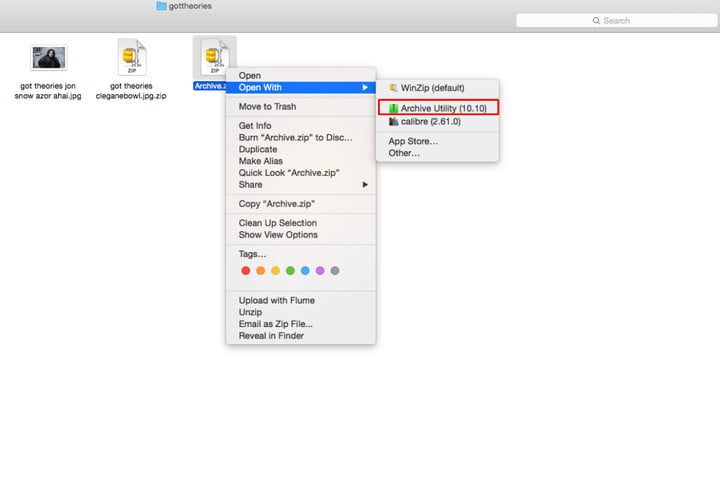
Task: Select the Archive.zip file icon
Action: [211, 57]
